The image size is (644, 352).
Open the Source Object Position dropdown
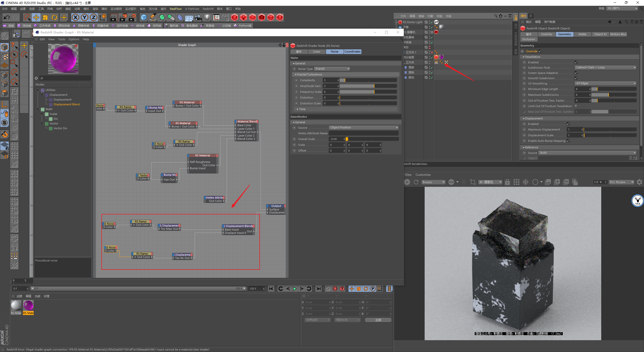[x=364, y=128]
